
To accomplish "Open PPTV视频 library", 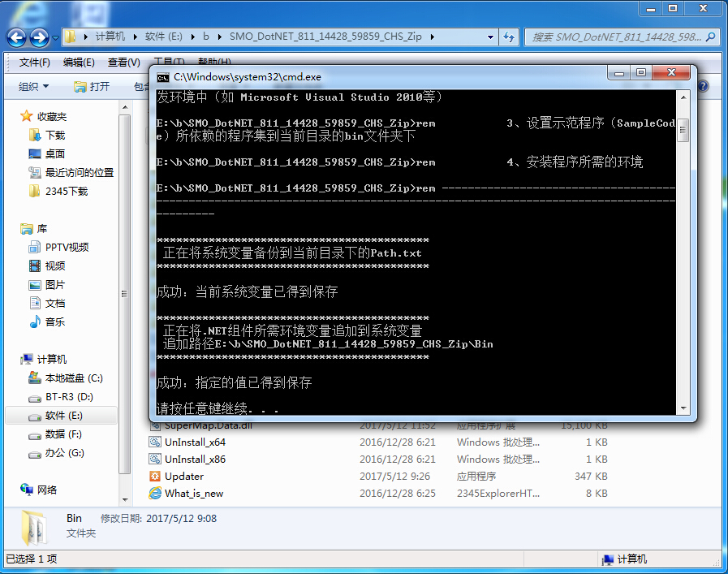I will pos(58,247).
